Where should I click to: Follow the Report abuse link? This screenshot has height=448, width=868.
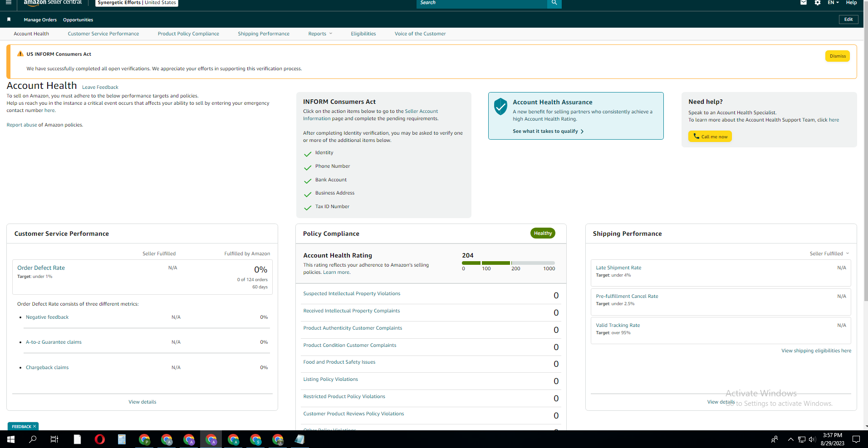pyautogui.click(x=22, y=125)
